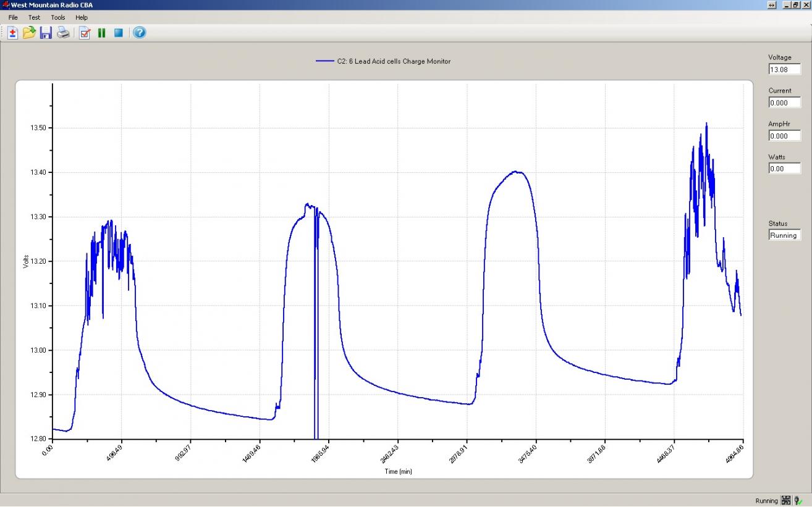Open the Help menu

[82, 17]
